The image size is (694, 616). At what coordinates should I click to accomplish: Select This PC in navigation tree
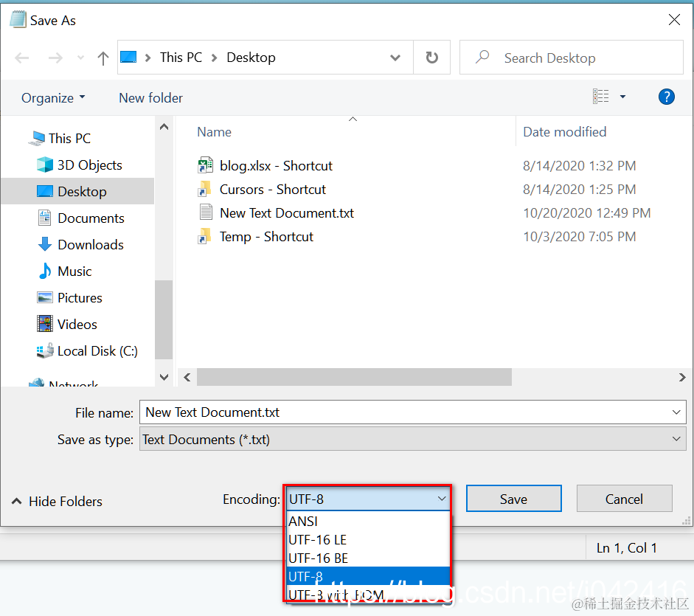point(69,139)
